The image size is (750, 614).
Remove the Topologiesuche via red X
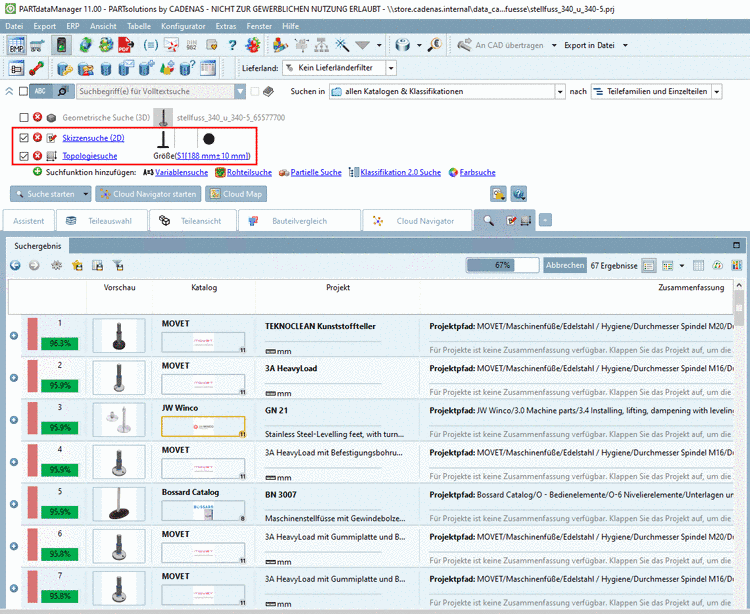pyautogui.click(x=37, y=155)
